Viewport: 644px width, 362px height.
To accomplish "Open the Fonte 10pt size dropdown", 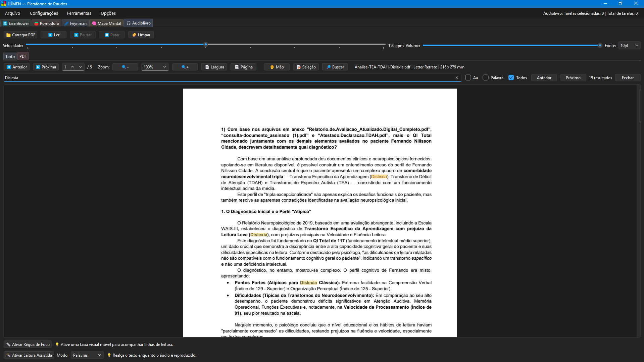I will 629,46.
